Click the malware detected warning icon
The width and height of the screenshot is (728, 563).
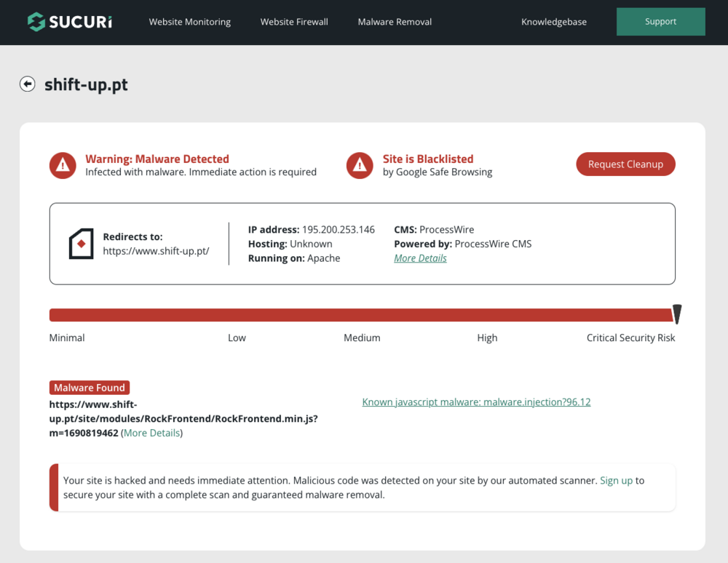63,165
